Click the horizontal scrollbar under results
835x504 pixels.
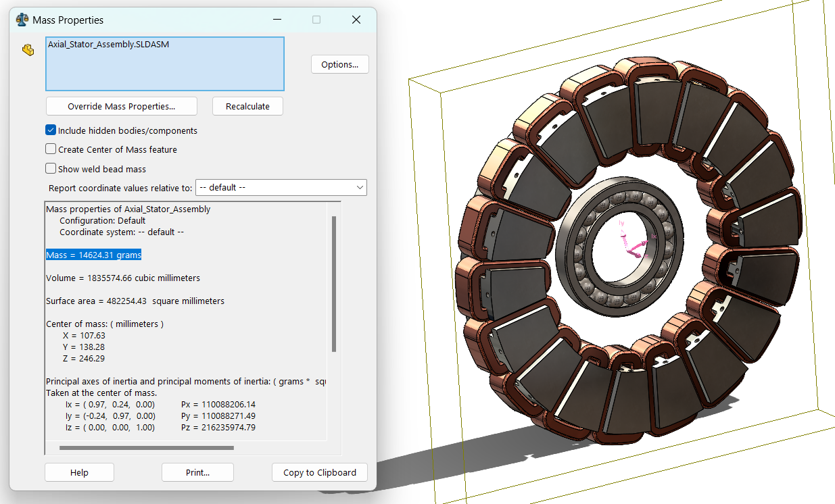(x=146, y=447)
